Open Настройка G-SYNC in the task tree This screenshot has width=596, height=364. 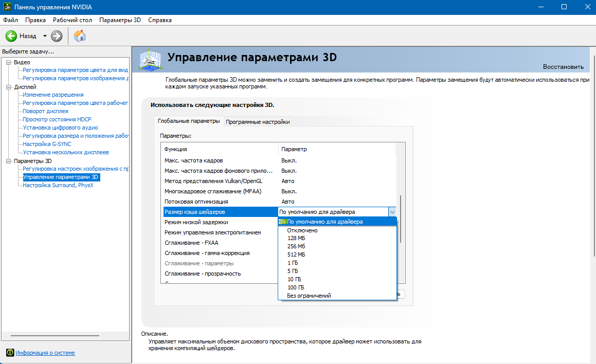pyautogui.click(x=47, y=144)
